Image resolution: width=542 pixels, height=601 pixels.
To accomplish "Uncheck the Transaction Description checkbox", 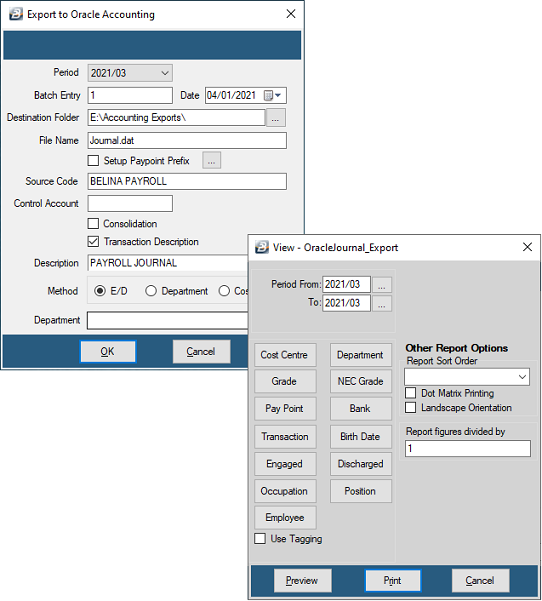I will coord(93,241).
